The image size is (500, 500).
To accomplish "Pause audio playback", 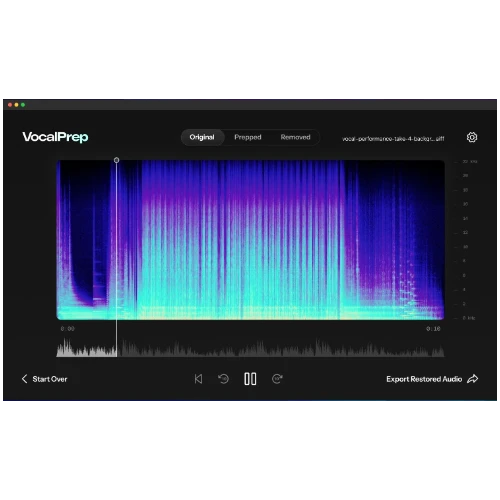I will tap(250, 379).
